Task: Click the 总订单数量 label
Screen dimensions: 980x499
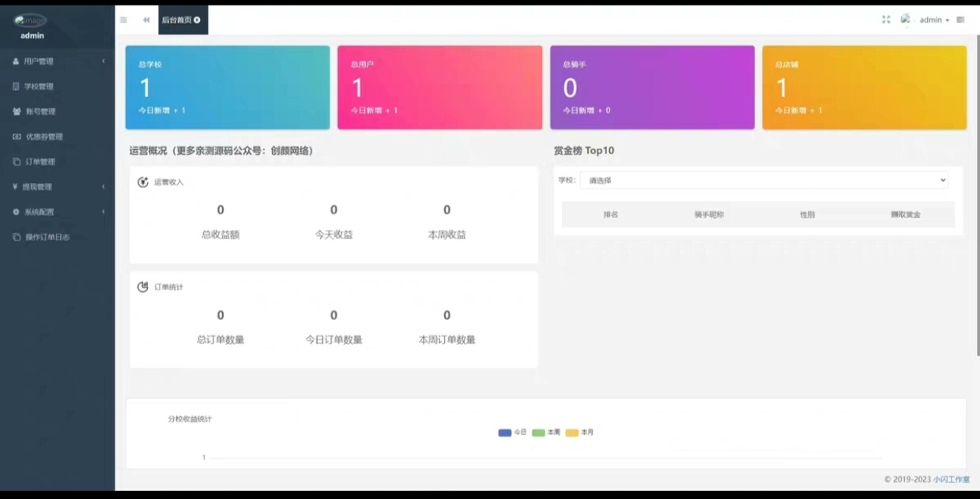Action: [220, 340]
